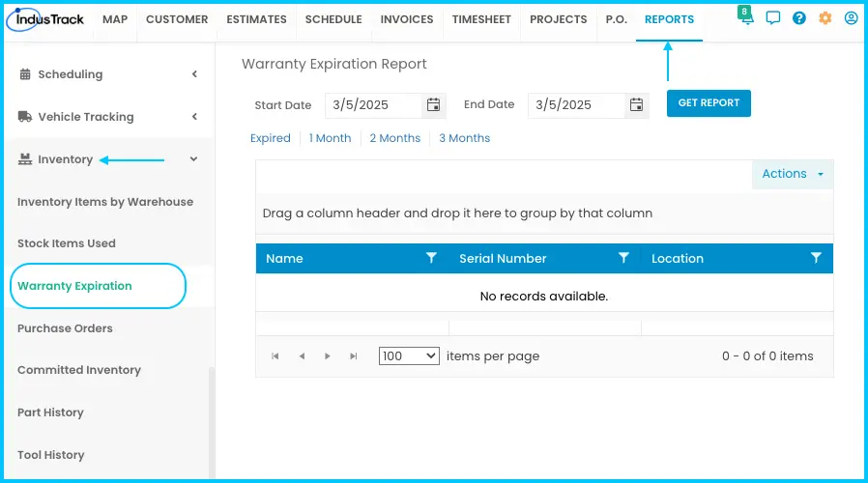Sort by the Serial Number column header
868x483 pixels.
[x=503, y=258]
